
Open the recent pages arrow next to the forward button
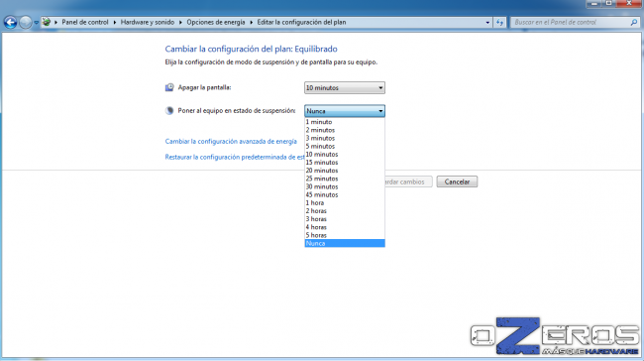[x=36, y=23]
